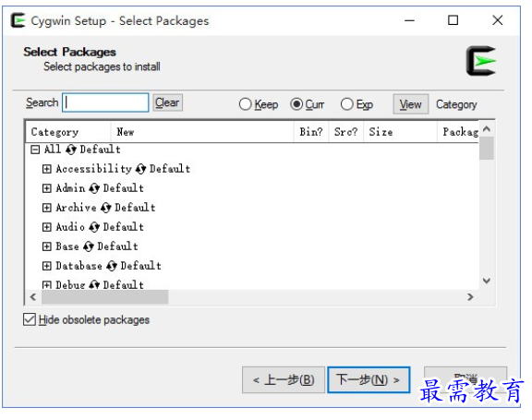Click Default text on All row
Viewport: 532px width, 420px height.
101,150
